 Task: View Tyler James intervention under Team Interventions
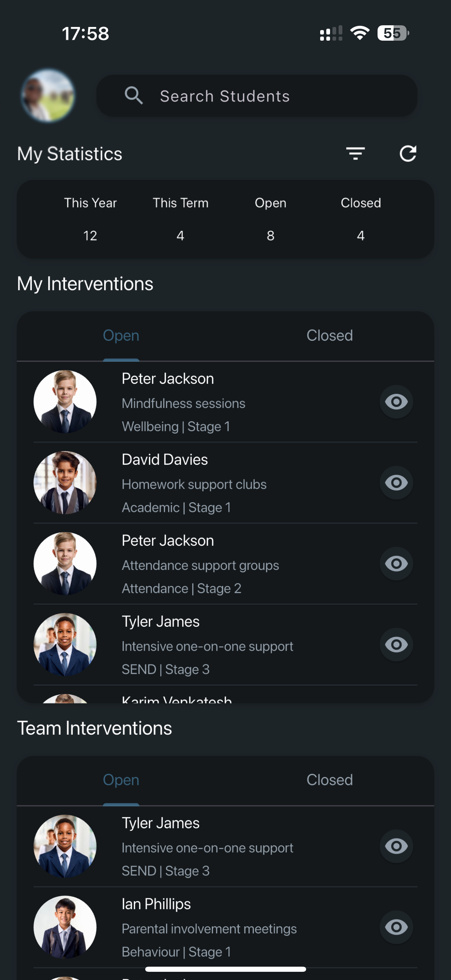point(396,846)
